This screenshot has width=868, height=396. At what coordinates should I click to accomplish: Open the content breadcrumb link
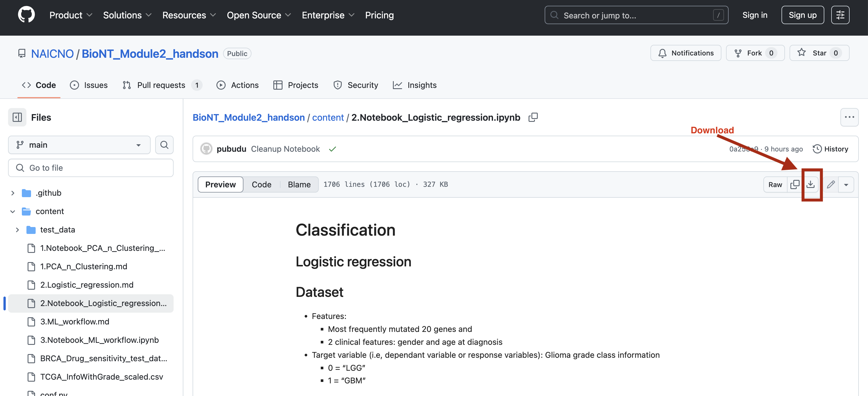(x=328, y=117)
